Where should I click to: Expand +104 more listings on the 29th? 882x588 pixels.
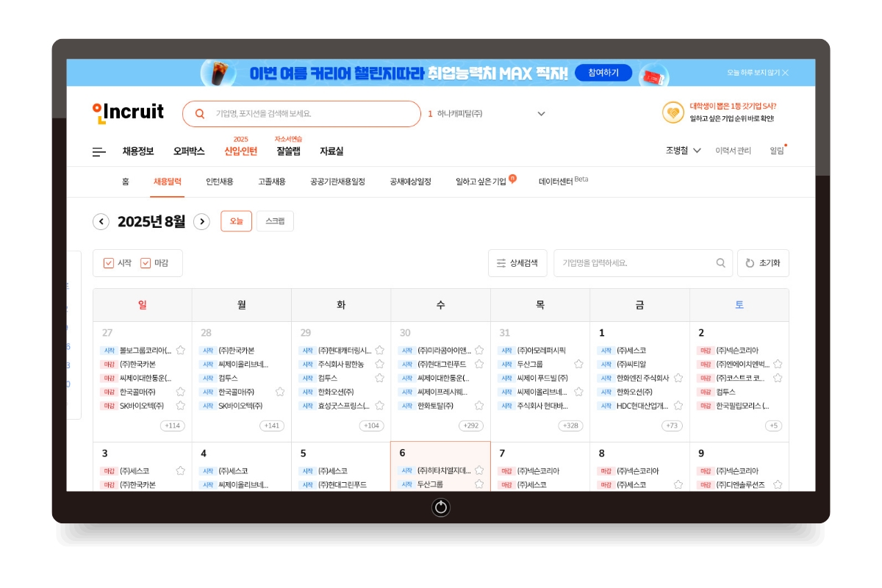pyautogui.click(x=372, y=426)
